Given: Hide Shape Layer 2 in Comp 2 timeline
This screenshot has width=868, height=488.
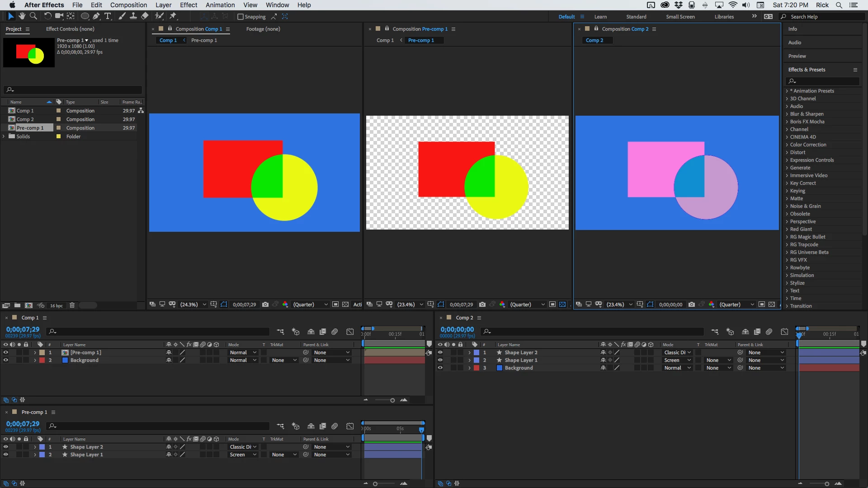Looking at the screenshot, I should click(440, 352).
